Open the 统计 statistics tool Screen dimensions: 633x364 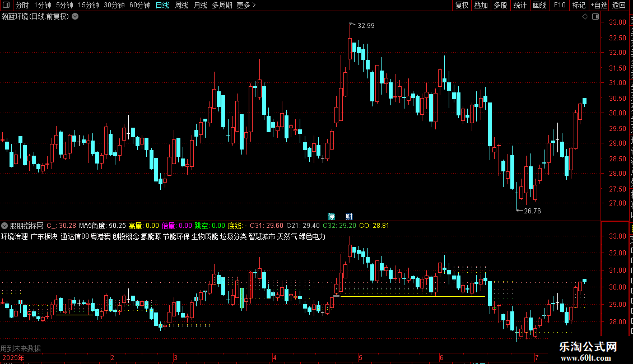click(x=520, y=5)
